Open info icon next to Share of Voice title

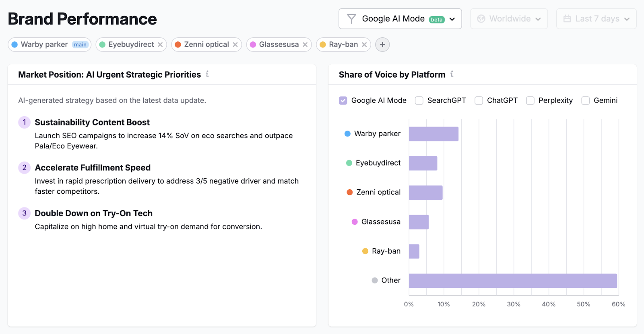tap(452, 74)
